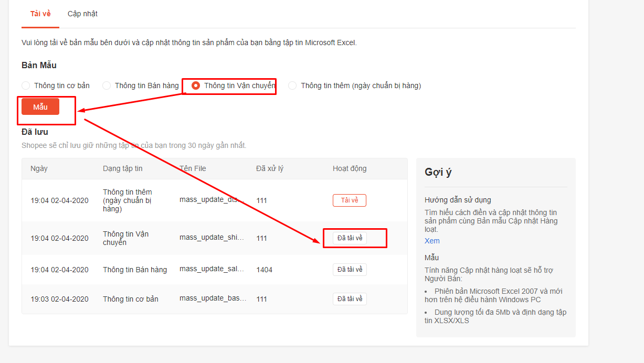Choose the Thông tin Bán hàng radio button
Viewport: 644px width, 363px height.
(107, 86)
